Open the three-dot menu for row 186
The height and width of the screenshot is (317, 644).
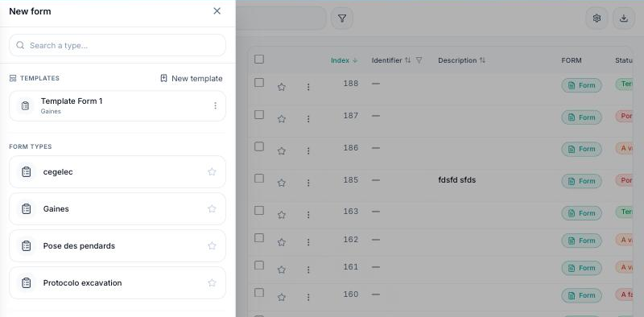(308, 151)
